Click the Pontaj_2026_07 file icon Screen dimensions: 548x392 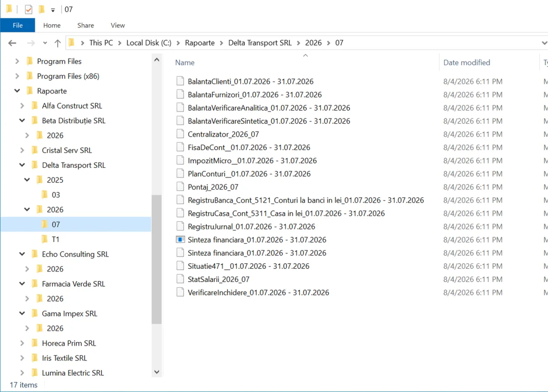(180, 187)
